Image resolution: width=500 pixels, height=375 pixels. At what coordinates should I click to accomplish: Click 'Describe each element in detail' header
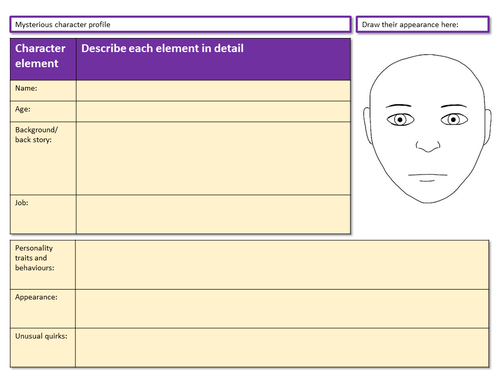tap(213, 59)
